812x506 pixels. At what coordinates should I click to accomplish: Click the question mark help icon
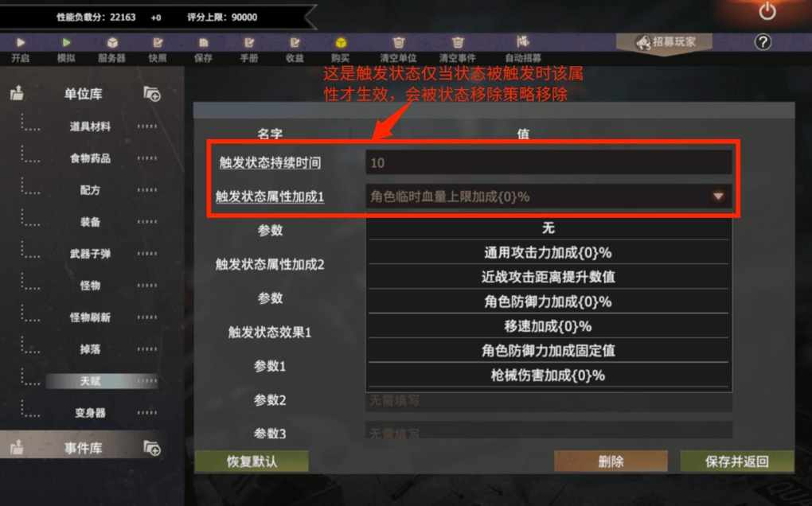(x=763, y=42)
